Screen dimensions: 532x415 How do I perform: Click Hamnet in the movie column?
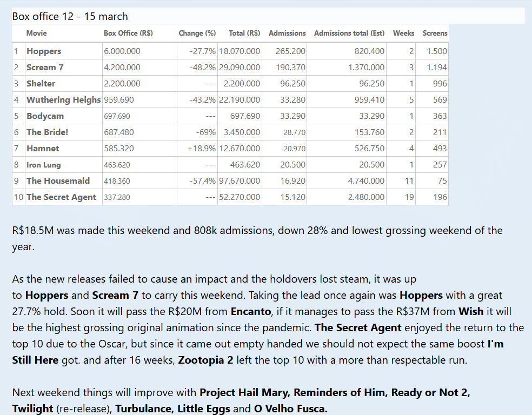43,149
